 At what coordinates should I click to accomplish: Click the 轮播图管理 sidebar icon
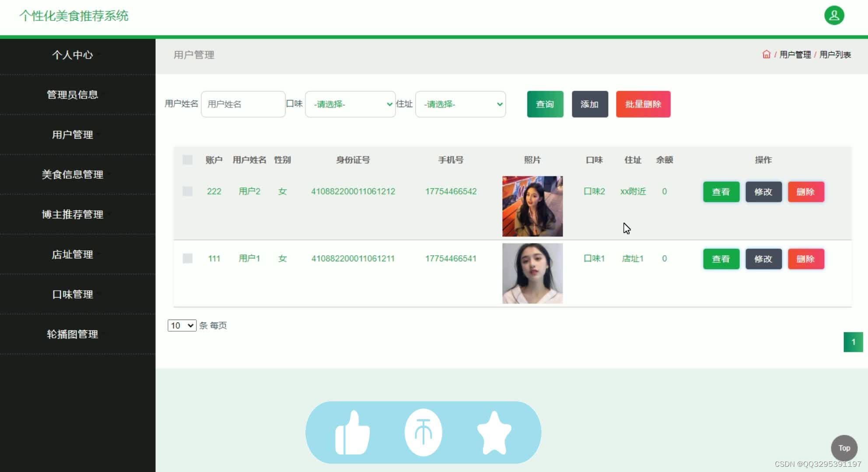(72, 333)
